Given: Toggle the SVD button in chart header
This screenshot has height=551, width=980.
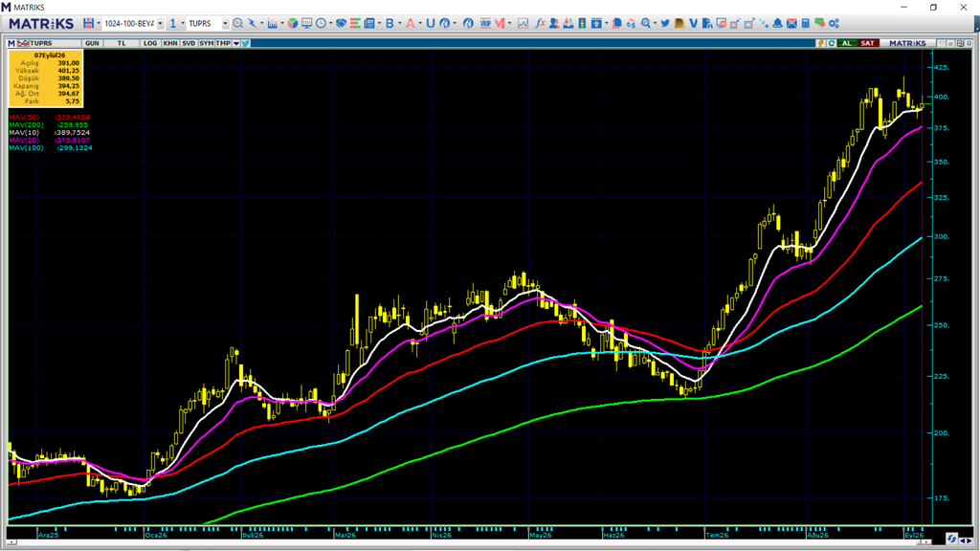Looking at the screenshot, I should [x=189, y=43].
